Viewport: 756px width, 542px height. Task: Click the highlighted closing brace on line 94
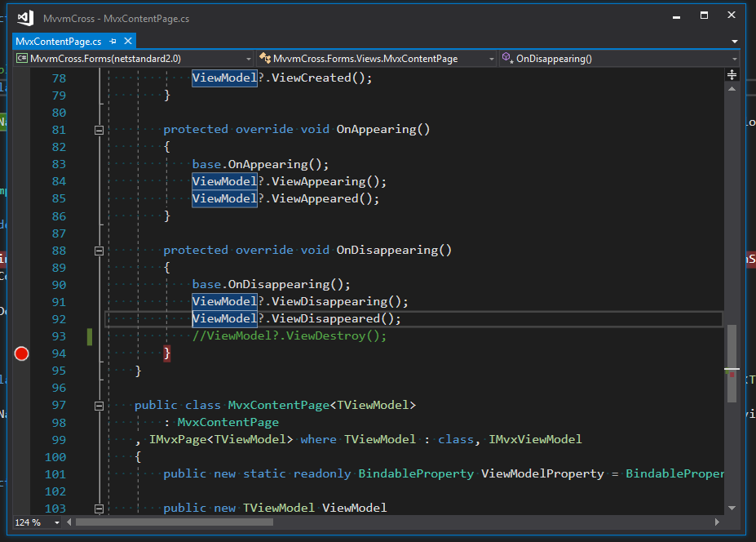[167, 353]
